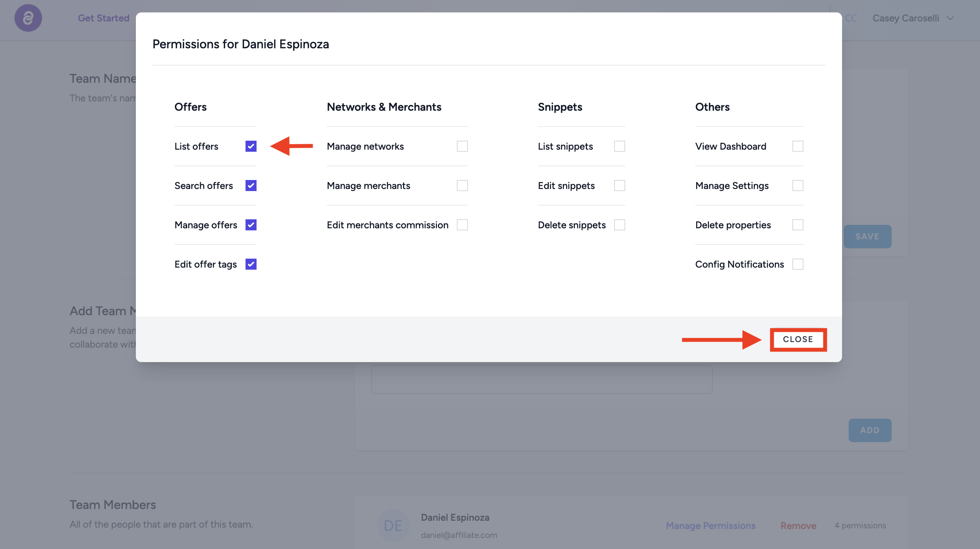Click the Team Members section heading

113,505
